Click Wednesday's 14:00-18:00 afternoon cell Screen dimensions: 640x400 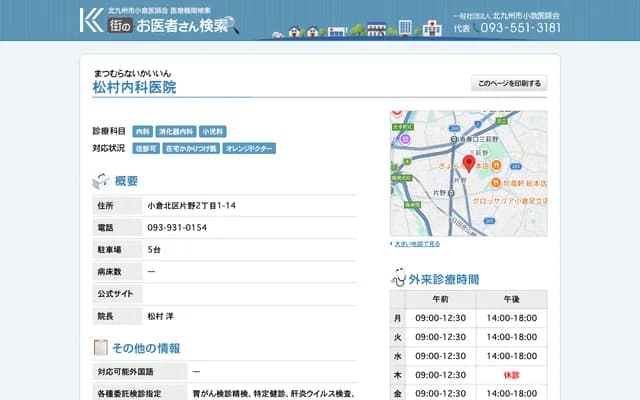point(512,356)
